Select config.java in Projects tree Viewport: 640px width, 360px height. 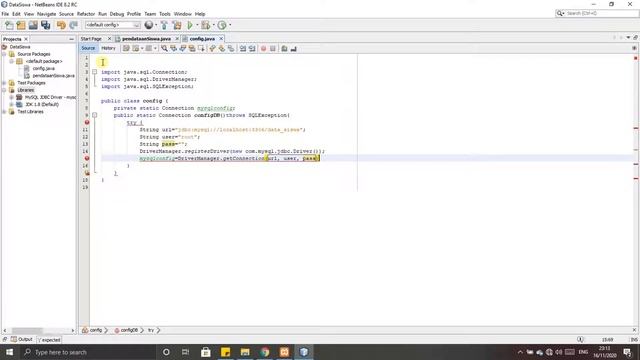tap(43, 69)
